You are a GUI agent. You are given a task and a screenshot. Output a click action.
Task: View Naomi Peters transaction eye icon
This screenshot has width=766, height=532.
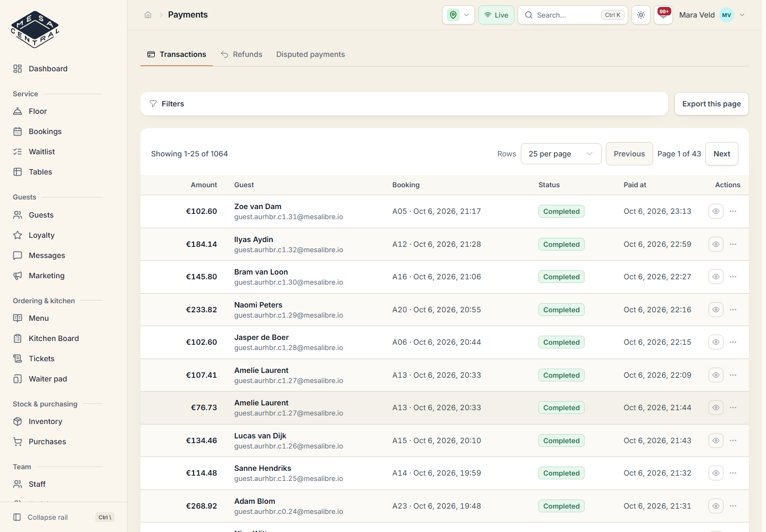click(716, 310)
